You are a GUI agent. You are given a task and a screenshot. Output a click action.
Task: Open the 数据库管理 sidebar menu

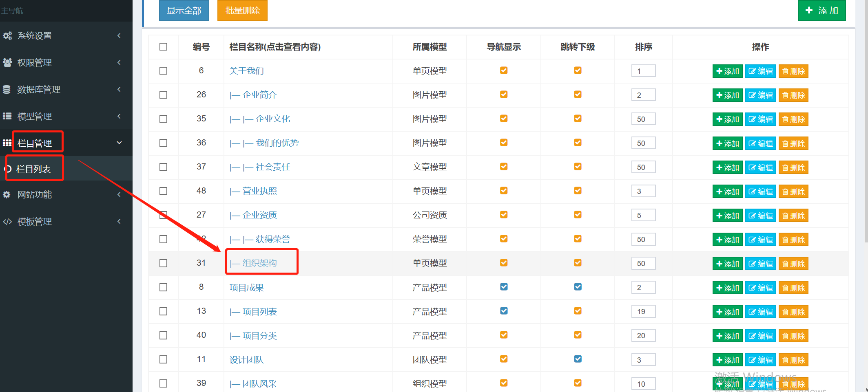[x=66, y=90]
